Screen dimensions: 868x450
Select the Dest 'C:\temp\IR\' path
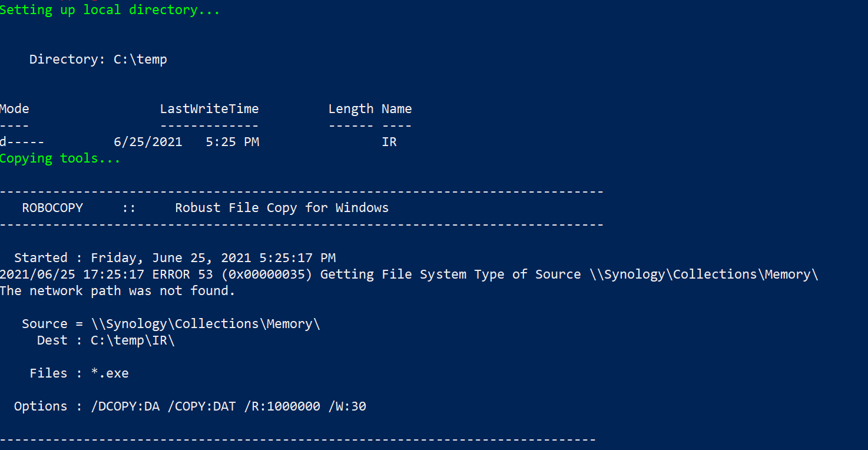click(x=132, y=340)
